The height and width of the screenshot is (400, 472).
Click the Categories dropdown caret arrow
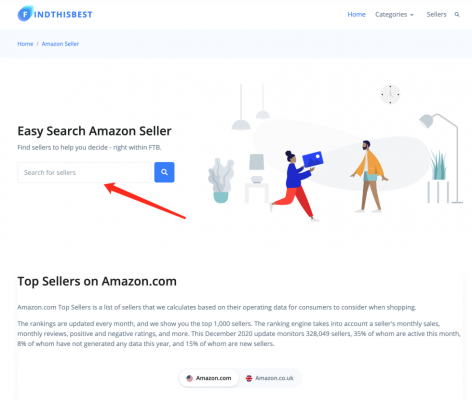pos(412,15)
